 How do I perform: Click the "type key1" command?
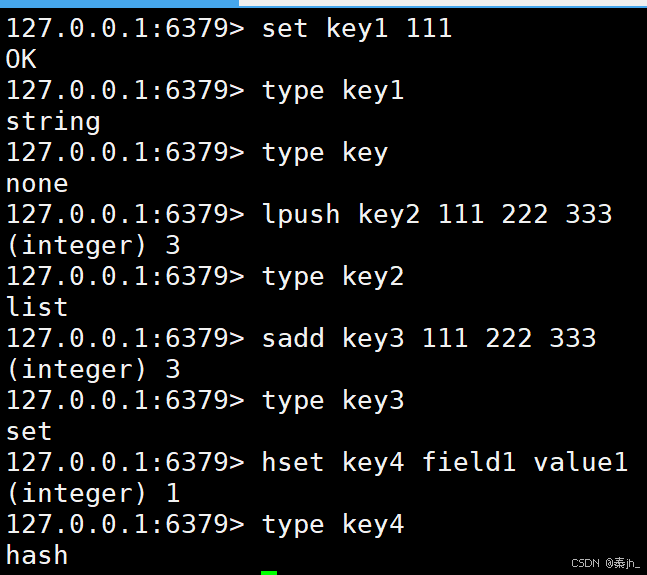tap(333, 91)
